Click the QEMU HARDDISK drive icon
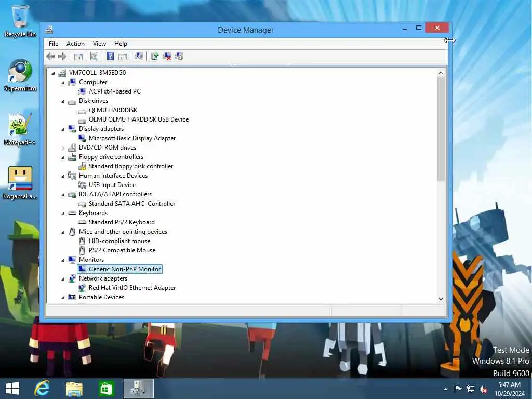Screen dimensions: 532x399 pos(82,111)
